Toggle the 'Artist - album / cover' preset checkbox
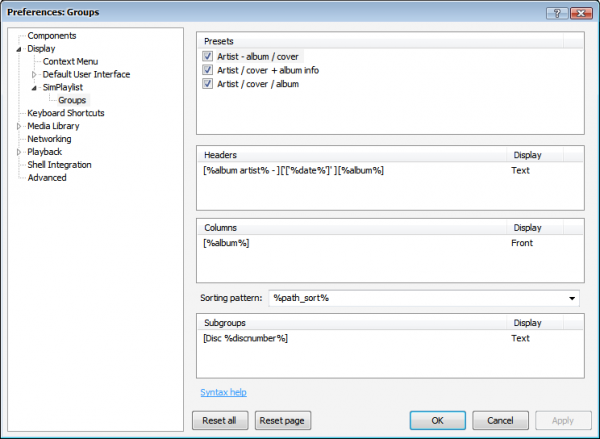The image size is (600, 439). [208, 58]
